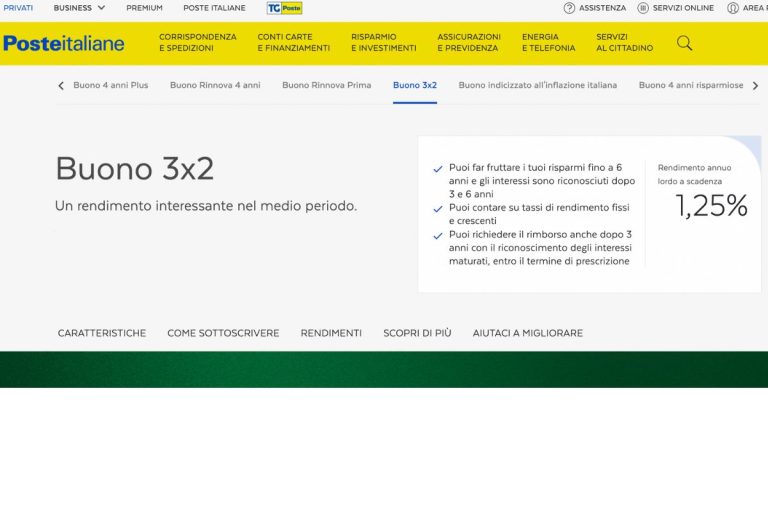Open Conti Carte e Finanziamenti menu
768x512 pixels.
(293, 43)
